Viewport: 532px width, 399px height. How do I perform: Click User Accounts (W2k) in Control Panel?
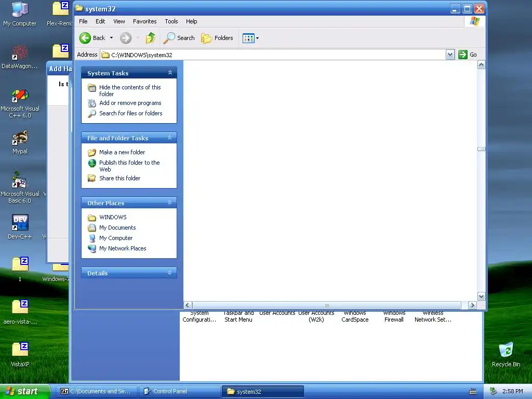[316, 316]
